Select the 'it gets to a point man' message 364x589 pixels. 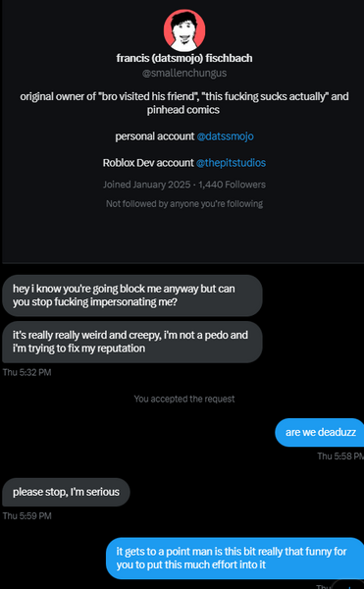pyautogui.click(x=234, y=559)
